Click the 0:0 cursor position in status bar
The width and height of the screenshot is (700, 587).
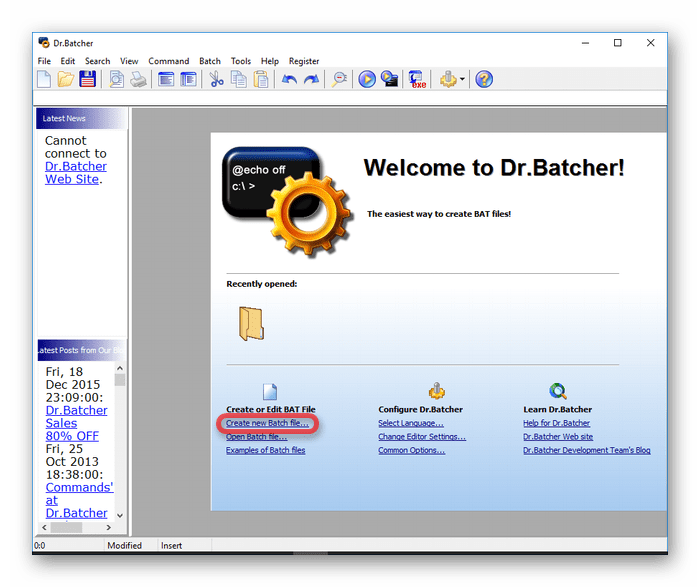(x=40, y=545)
